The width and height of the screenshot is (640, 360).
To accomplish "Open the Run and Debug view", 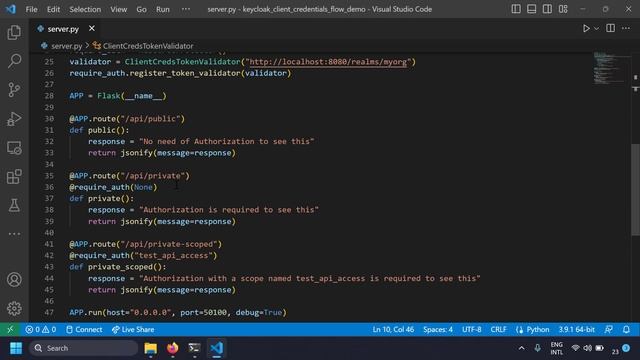I will pyautogui.click(x=14, y=119).
